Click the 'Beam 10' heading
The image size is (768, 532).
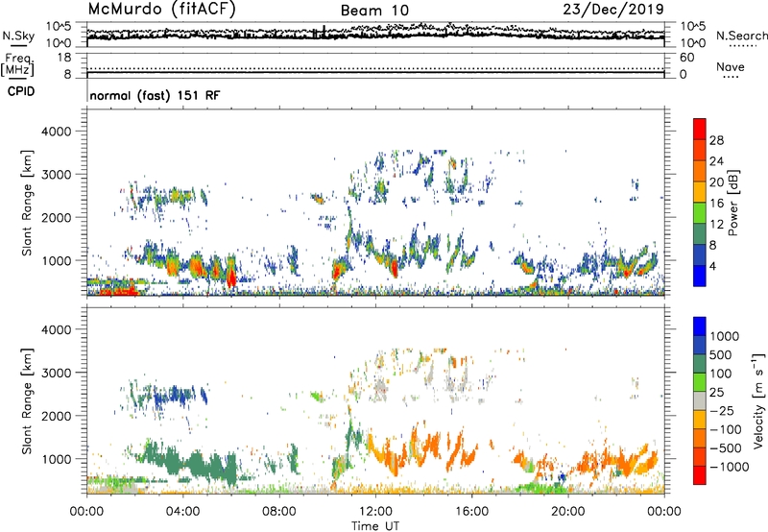click(374, 11)
